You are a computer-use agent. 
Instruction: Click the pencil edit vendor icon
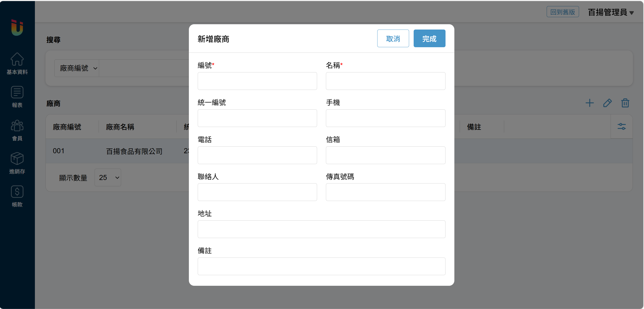[607, 103]
